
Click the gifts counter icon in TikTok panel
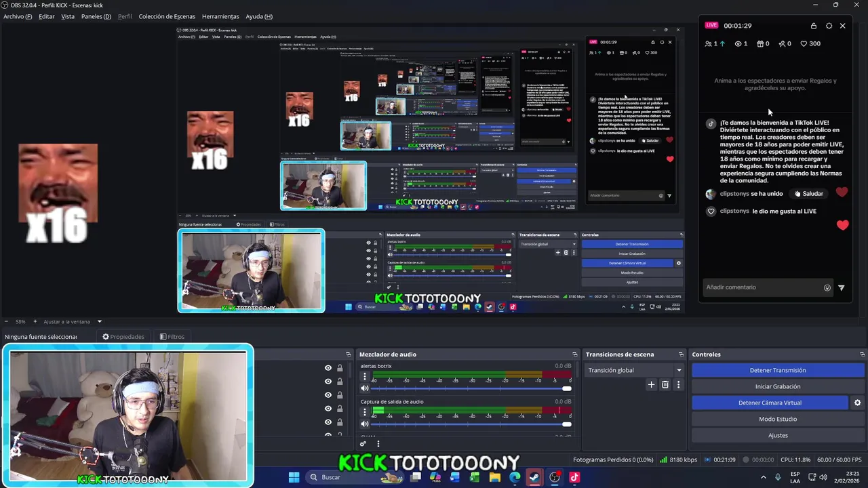(759, 43)
